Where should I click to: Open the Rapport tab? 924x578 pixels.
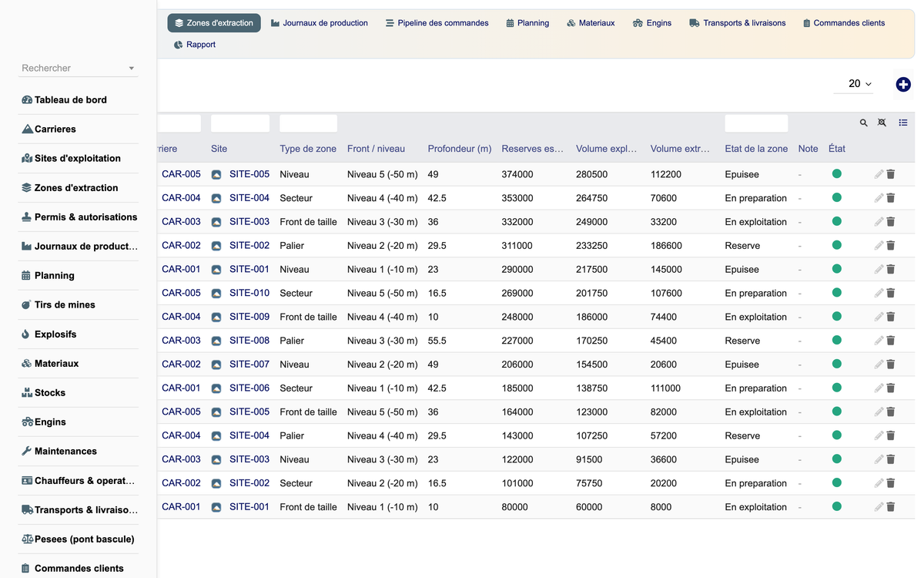(194, 45)
